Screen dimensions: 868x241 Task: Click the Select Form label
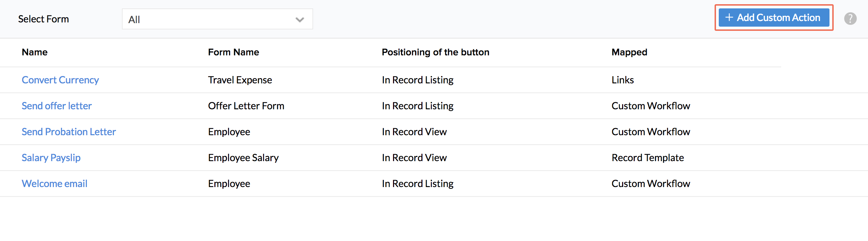43,19
